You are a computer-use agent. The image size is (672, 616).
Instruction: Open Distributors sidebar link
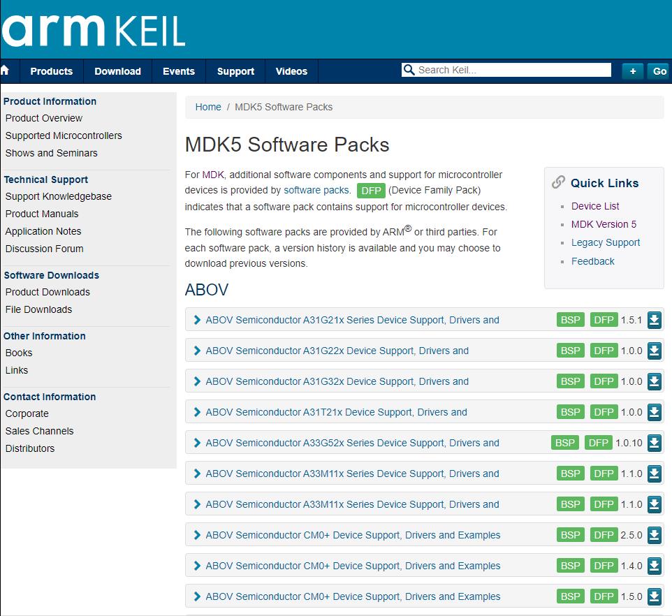tap(30, 449)
